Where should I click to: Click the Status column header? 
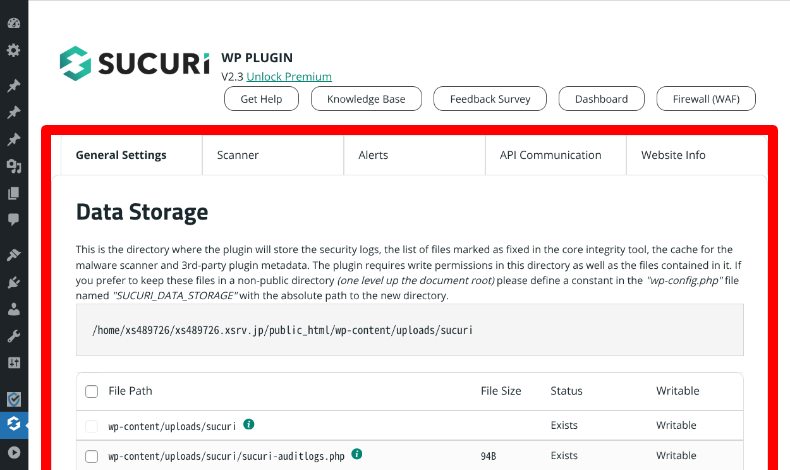tap(566, 391)
